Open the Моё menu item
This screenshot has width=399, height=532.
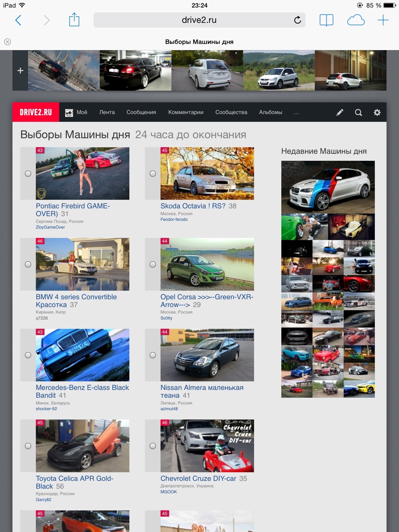82,112
